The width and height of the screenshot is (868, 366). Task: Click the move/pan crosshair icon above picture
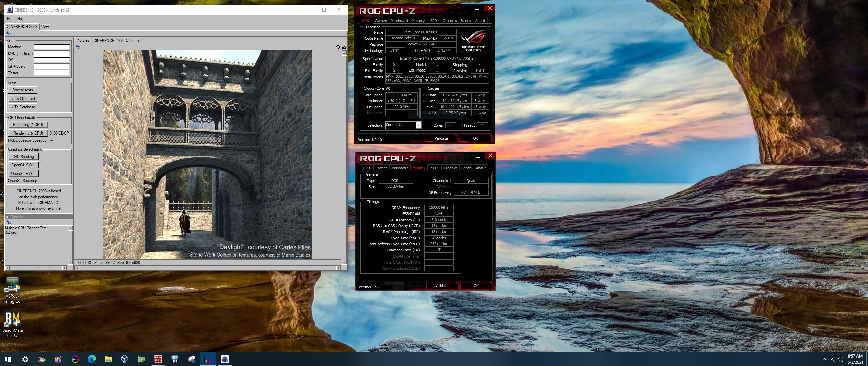pyautogui.click(x=338, y=47)
